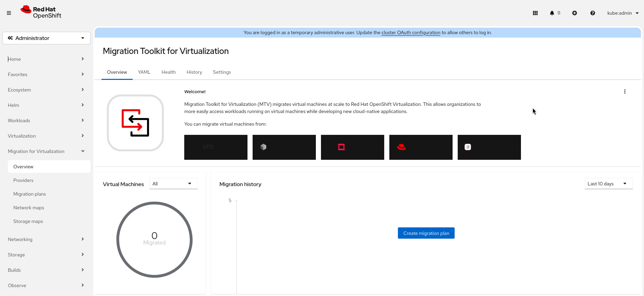Switch to the YAML tab

144,72
